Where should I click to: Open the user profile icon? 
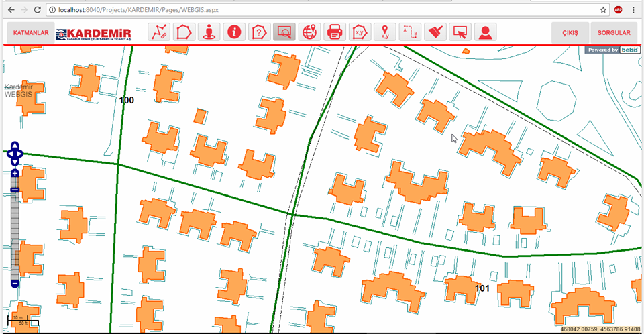485,32
